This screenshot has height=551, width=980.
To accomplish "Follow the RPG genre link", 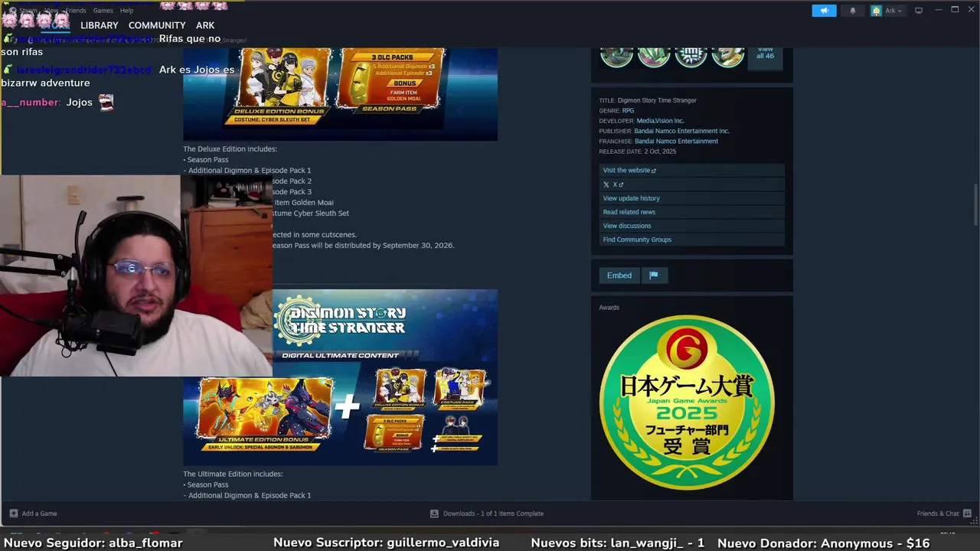I will tap(628, 111).
